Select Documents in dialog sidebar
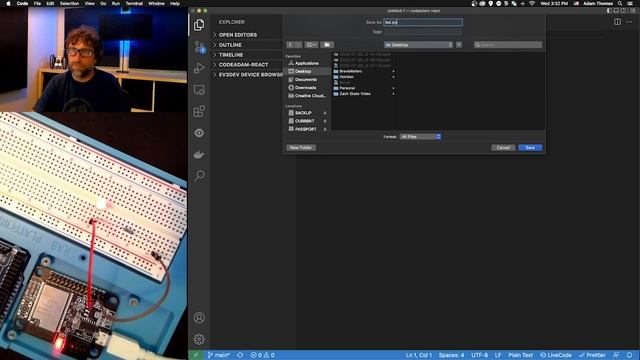This screenshot has width=640, height=360. coord(307,80)
